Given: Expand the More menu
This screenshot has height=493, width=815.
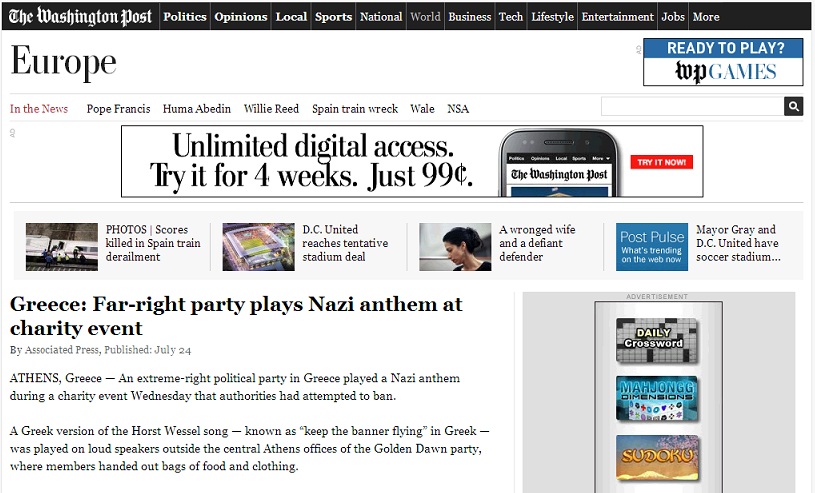Looking at the screenshot, I should 706,17.
